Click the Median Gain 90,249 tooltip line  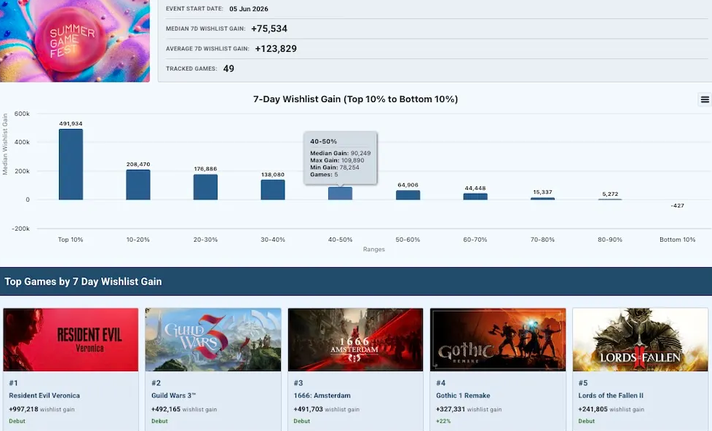(x=340, y=153)
